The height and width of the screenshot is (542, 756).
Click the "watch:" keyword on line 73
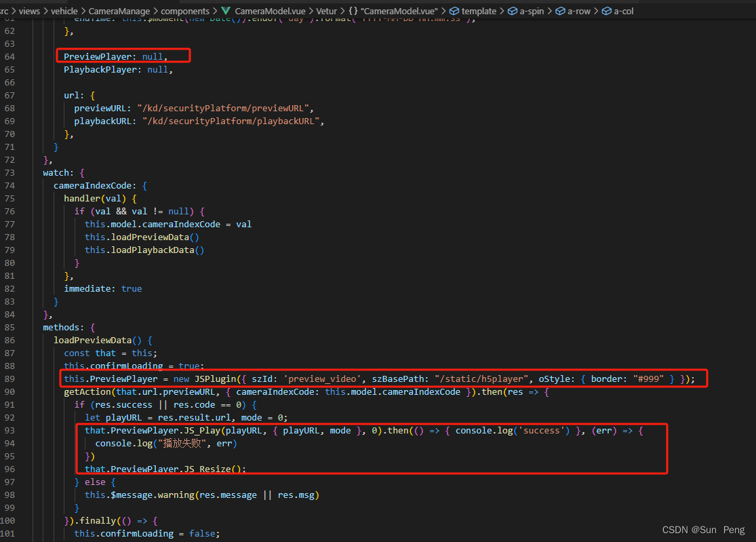58,172
